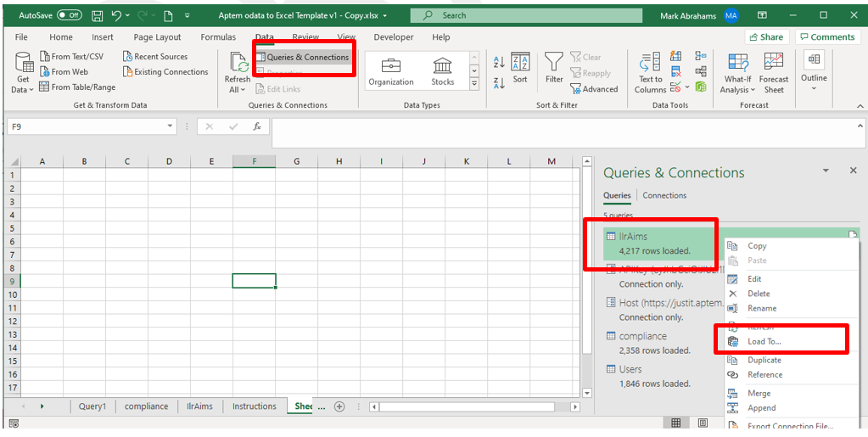This screenshot has width=868, height=437.
Task: Collapse the ribbon with the chevron
Action: [860, 106]
